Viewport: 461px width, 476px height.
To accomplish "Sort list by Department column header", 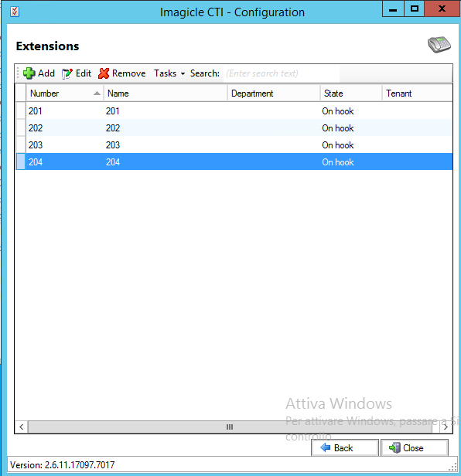I will click(x=274, y=93).
